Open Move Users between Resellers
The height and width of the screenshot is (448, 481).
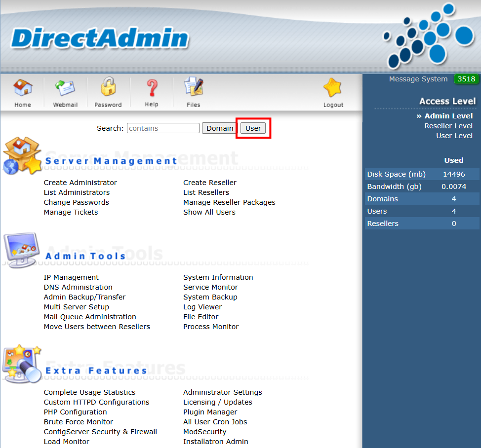click(97, 327)
